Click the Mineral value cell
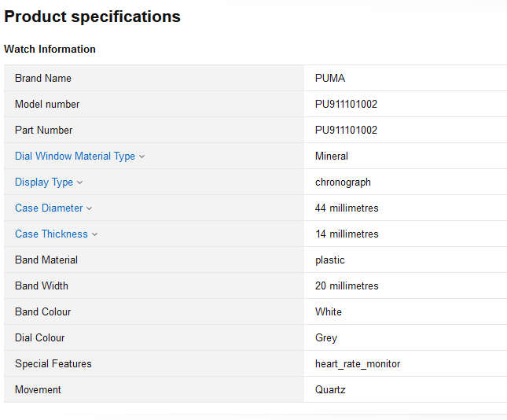Viewport: 507px width, 420px height. pyautogui.click(x=332, y=156)
